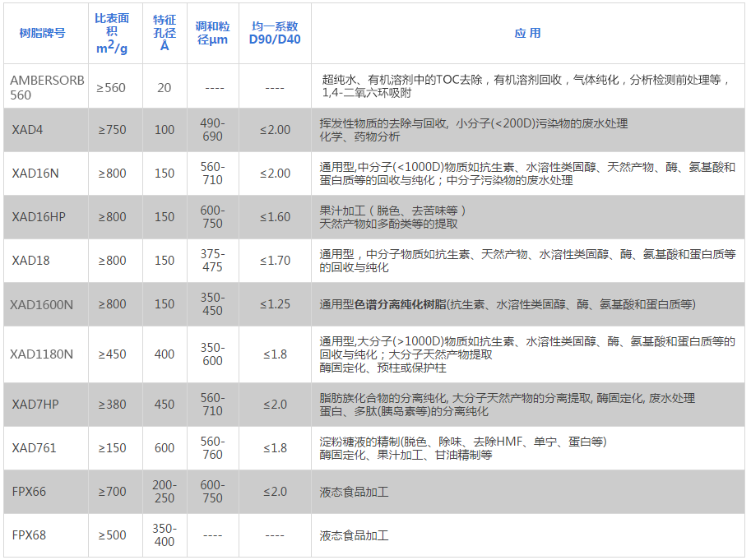Click the 比表面积 m2/g header
751x560 pixels.
pos(110,33)
